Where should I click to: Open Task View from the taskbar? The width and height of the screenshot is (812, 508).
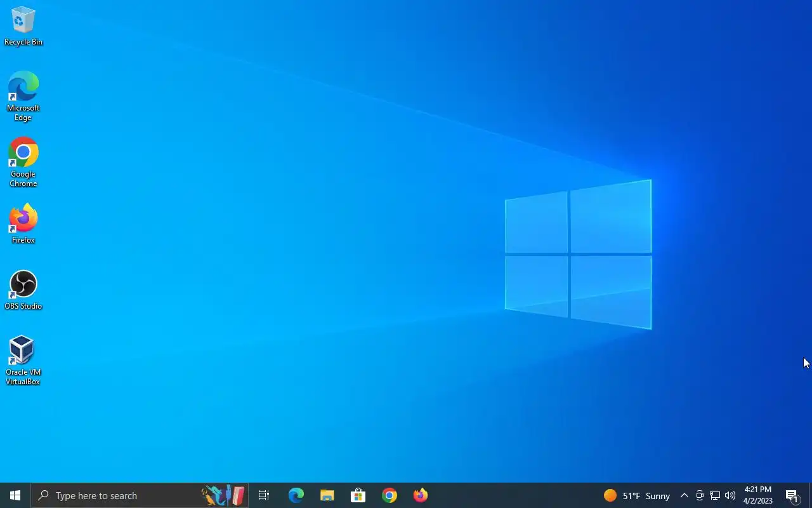point(264,495)
